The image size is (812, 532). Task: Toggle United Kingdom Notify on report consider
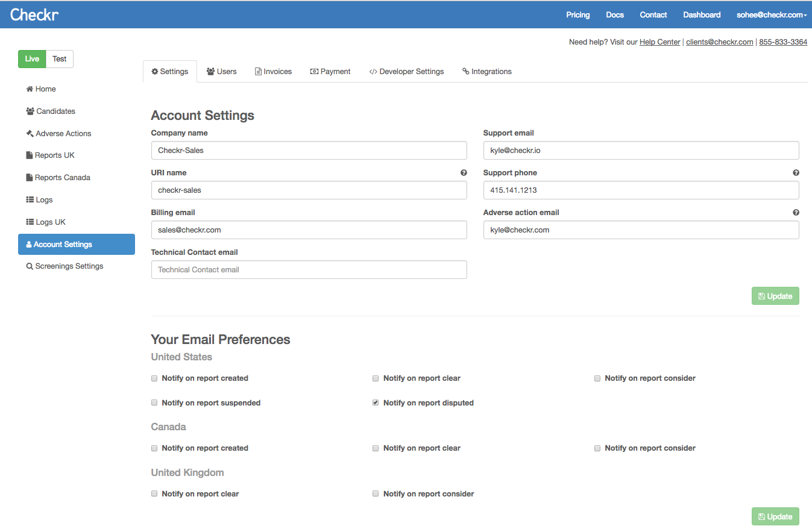(x=376, y=493)
